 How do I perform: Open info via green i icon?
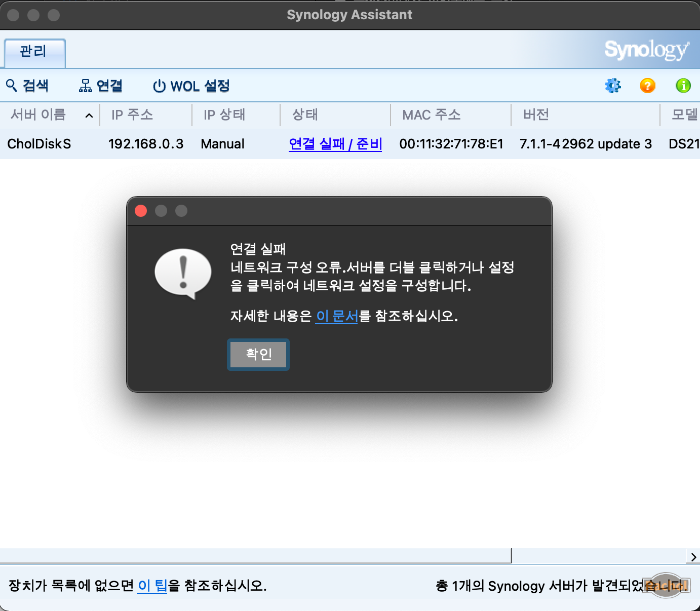coord(683,86)
